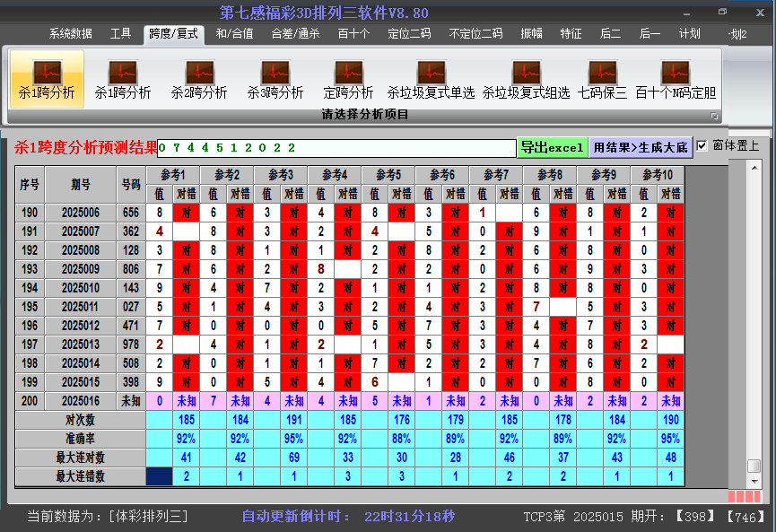The image size is (776, 532).
Task: Click the 656 number cell
Action: point(131,213)
